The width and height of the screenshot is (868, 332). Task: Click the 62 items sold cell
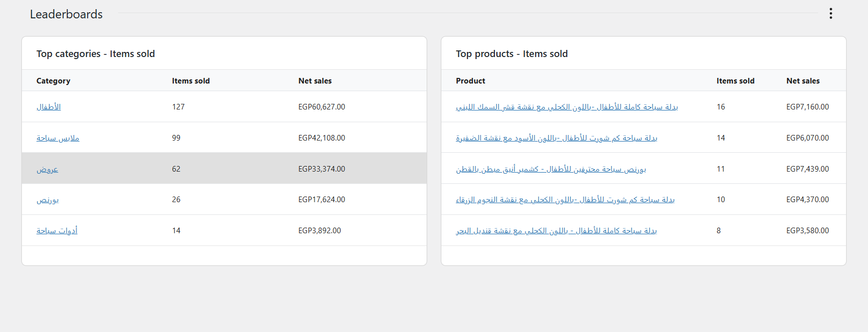coord(176,169)
